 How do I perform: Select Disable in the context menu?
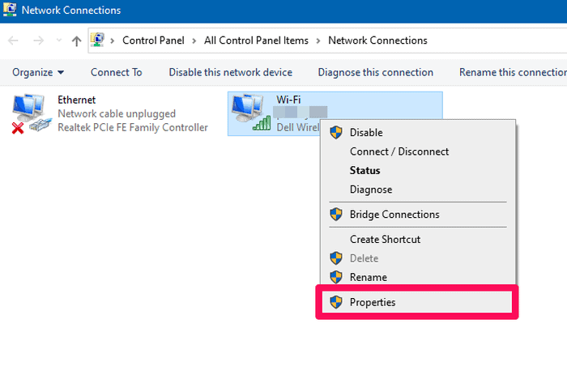(366, 133)
